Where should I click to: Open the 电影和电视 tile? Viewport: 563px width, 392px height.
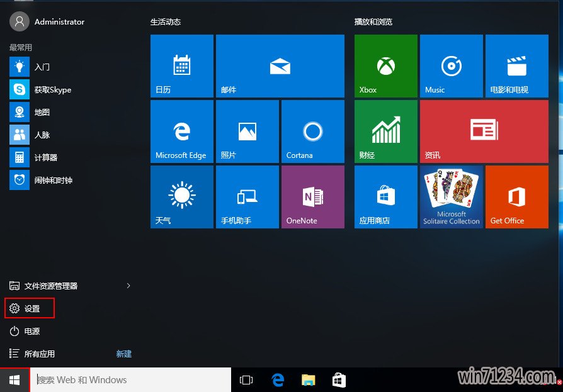click(516, 66)
